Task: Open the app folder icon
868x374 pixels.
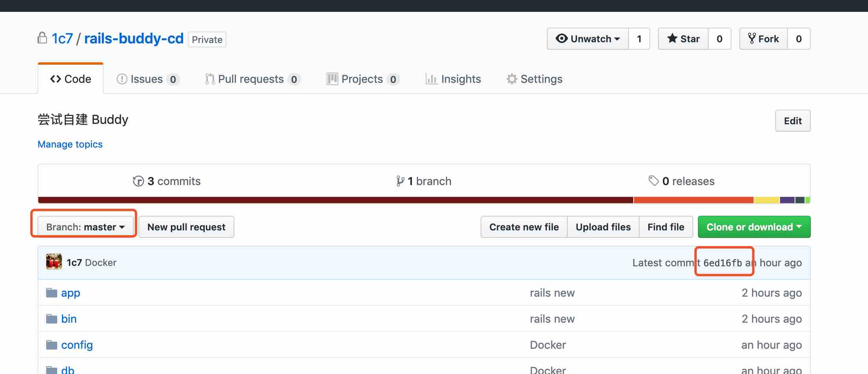Action: pos(52,293)
